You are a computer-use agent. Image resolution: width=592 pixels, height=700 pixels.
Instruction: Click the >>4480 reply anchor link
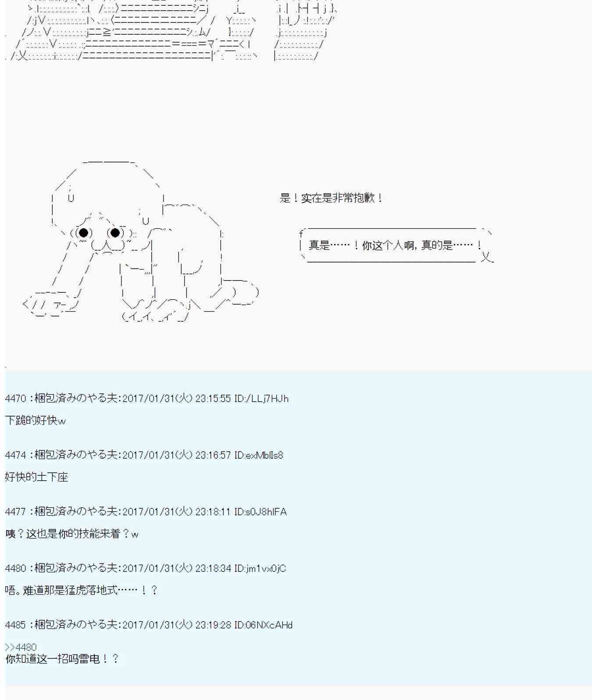point(21,647)
